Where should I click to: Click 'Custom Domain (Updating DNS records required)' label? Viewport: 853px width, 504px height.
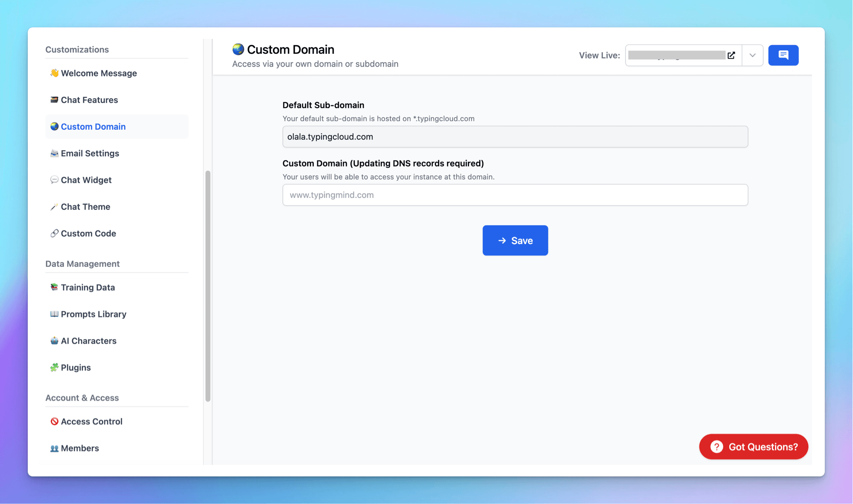(x=383, y=163)
